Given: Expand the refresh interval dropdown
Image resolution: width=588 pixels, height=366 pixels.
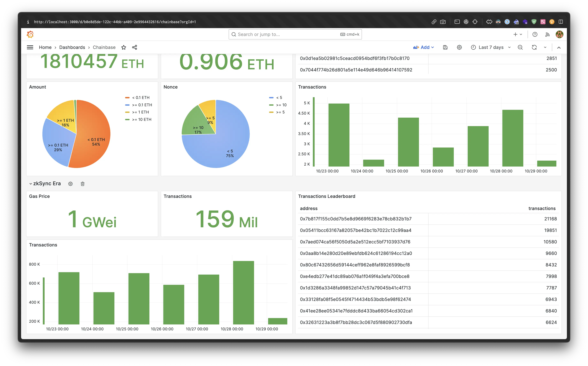Looking at the screenshot, I should (545, 47).
